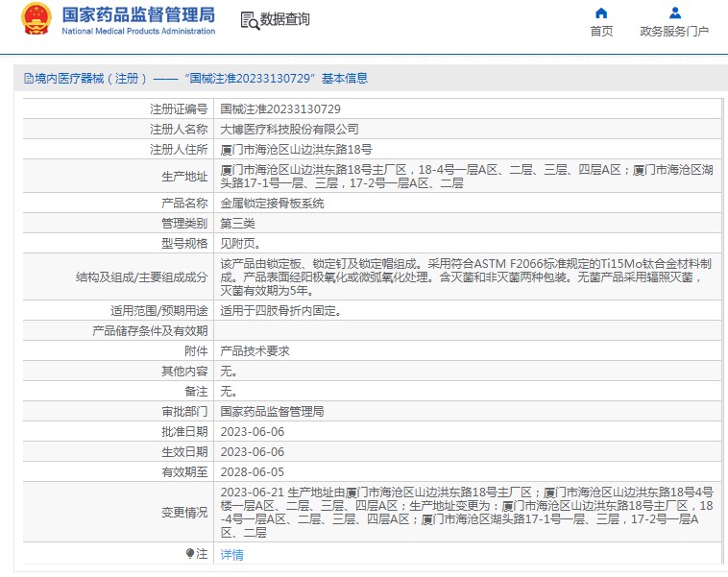Click the 管理类别 label
The image size is (728, 577).
point(184,224)
